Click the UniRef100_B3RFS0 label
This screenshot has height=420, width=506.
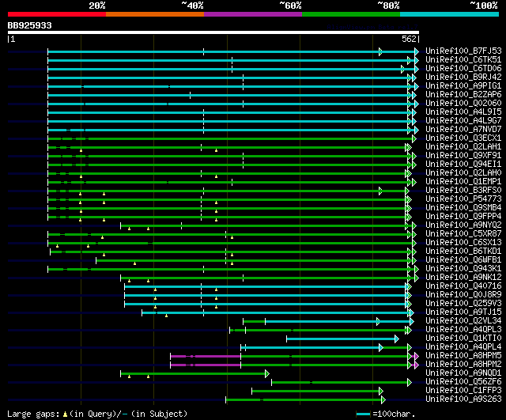[x=463, y=191]
